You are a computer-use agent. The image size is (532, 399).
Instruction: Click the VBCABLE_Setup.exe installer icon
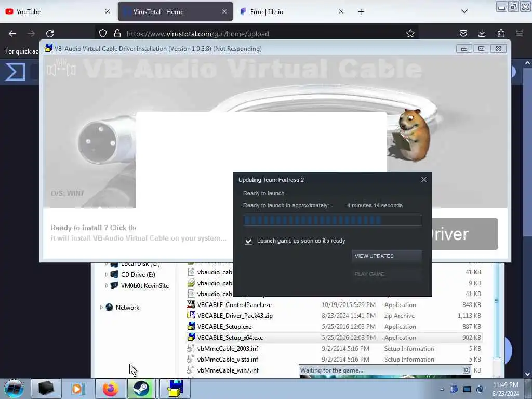pos(191,326)
